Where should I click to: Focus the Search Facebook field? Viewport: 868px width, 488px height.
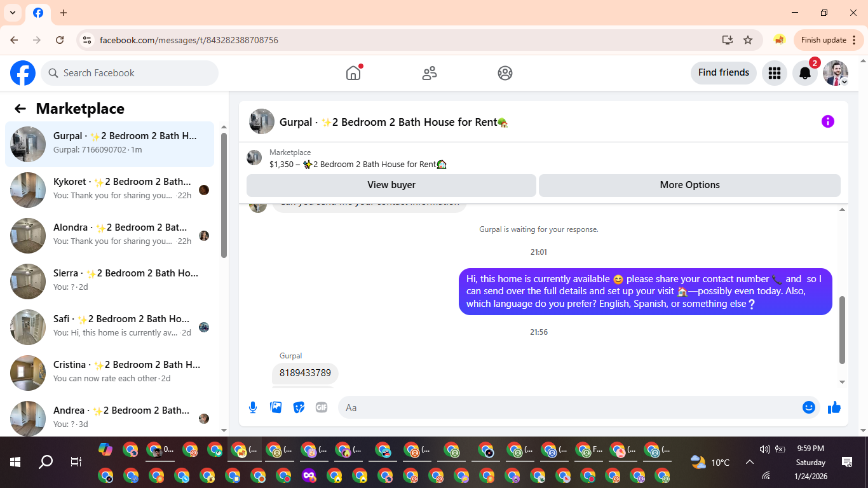tap(130, 73)
